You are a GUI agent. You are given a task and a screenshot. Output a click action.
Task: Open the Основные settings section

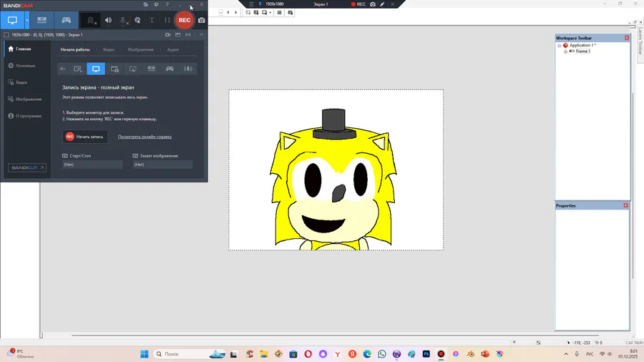(25, 66)
